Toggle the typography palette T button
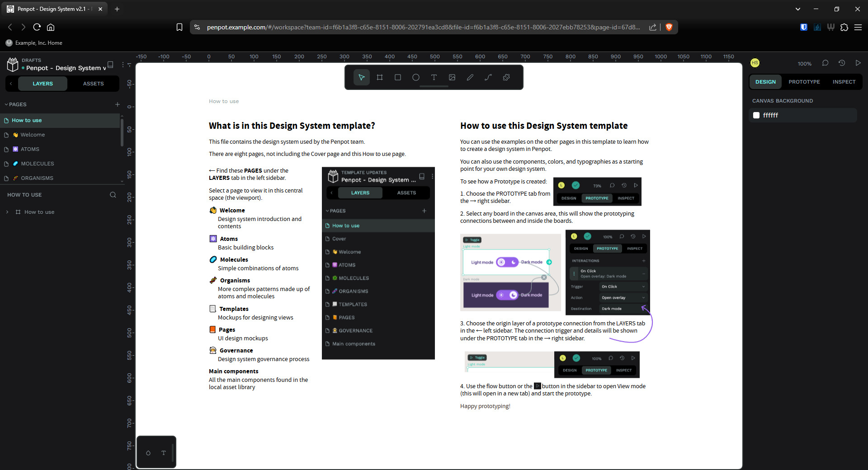The height and width of the screenshot is (470, 868). point(164,453)
